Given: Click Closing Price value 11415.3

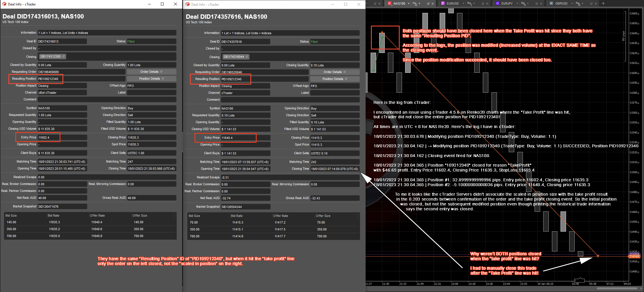Looking at the screenshot, I should pos(335,138).
